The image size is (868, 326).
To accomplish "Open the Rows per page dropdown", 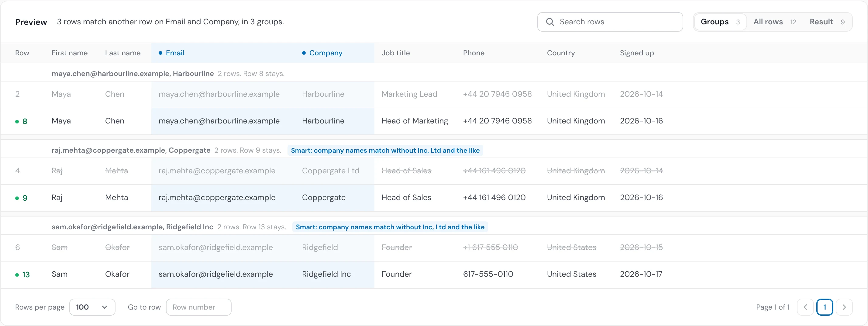I will point(92,307).
